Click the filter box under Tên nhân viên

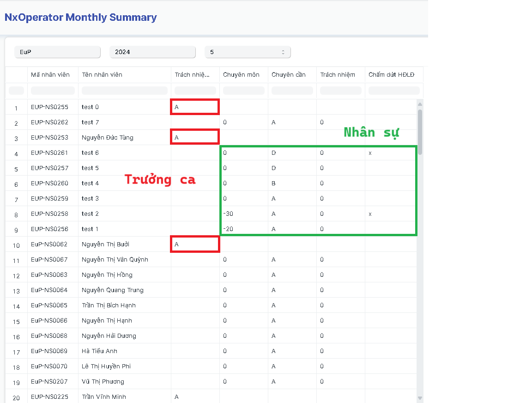tap(124, 90)
